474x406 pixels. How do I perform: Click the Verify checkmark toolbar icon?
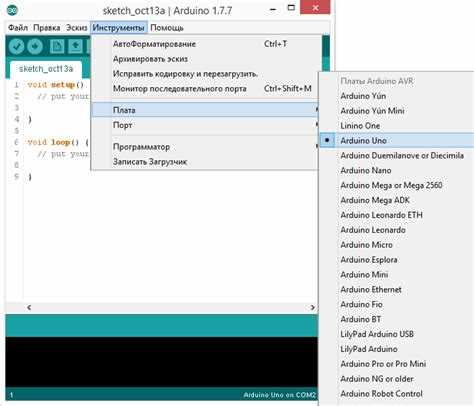[x=16, y=46]
